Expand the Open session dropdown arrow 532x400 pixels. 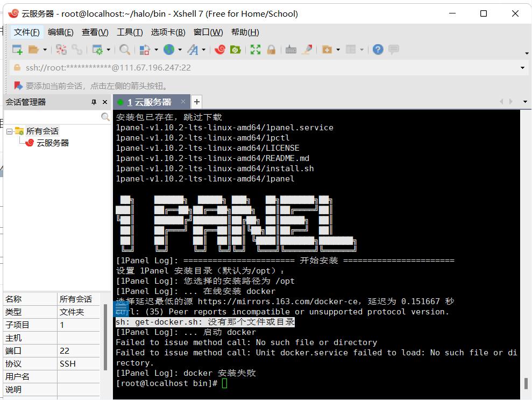coord(45,50)
